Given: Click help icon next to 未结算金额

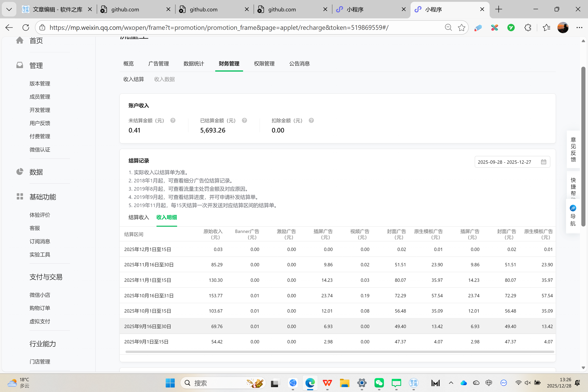Looking at the screenshot, I should pos(173,120).
